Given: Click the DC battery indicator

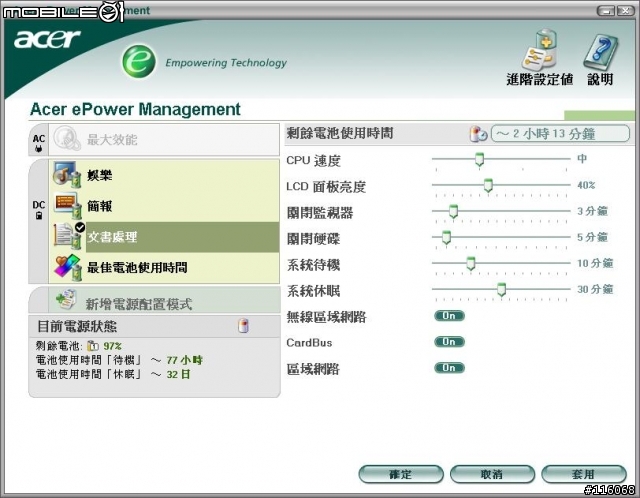Looking at the screenshot, I should tap(39, 209).
